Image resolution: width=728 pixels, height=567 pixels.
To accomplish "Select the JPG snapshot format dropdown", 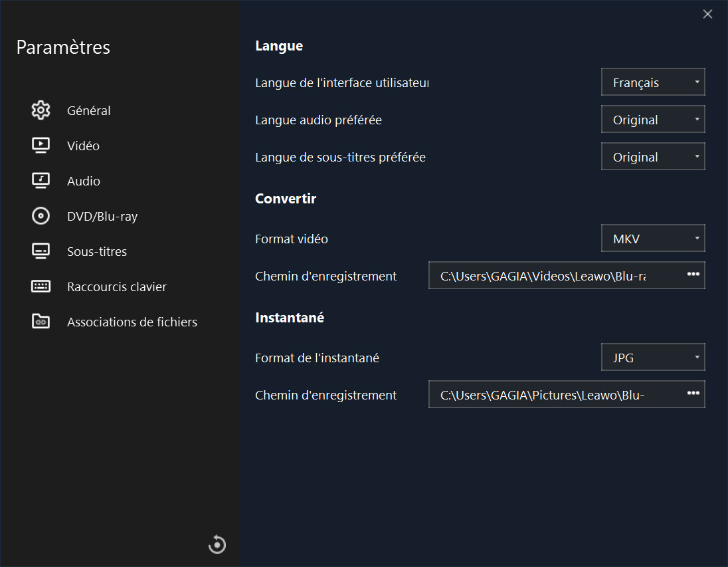I will click(x=652, y=358).
